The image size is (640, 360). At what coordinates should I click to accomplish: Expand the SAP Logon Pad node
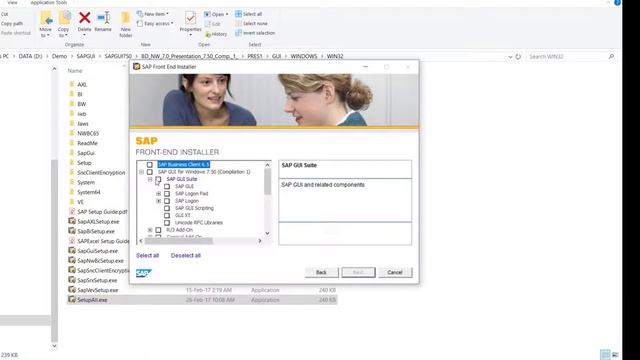[x=158, y=193]
